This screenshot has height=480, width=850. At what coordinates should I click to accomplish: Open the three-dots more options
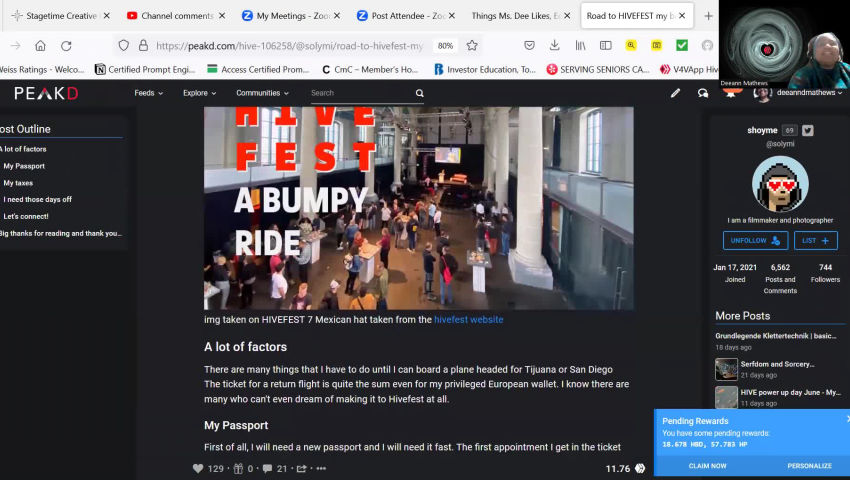click(x=321, y=469)
